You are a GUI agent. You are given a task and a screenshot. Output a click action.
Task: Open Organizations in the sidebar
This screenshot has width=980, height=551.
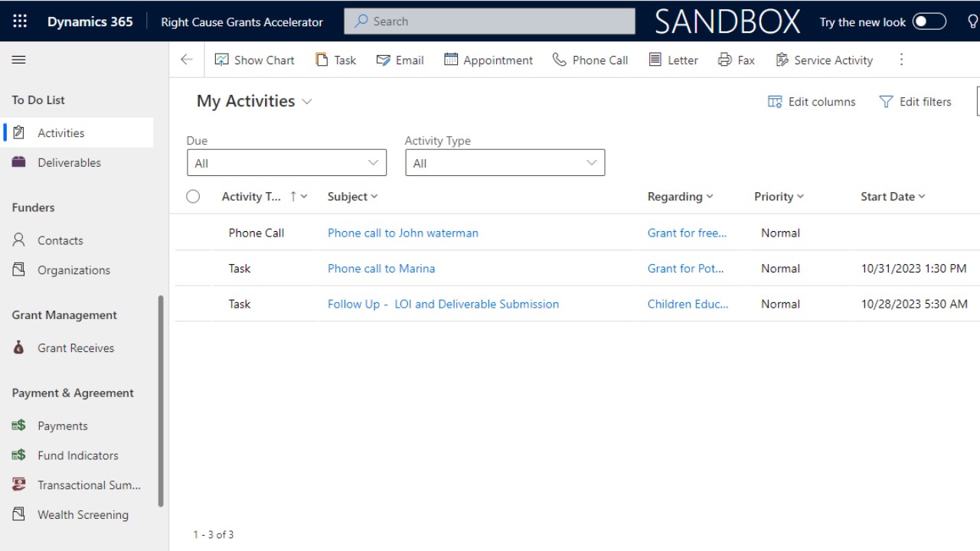78,270
